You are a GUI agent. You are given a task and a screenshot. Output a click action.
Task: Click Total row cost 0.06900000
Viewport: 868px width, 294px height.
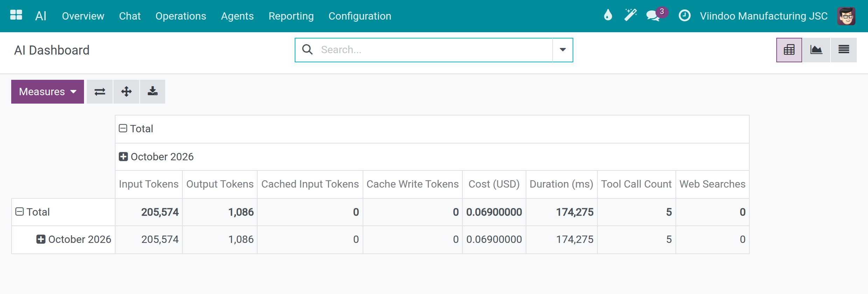(494, 212)
